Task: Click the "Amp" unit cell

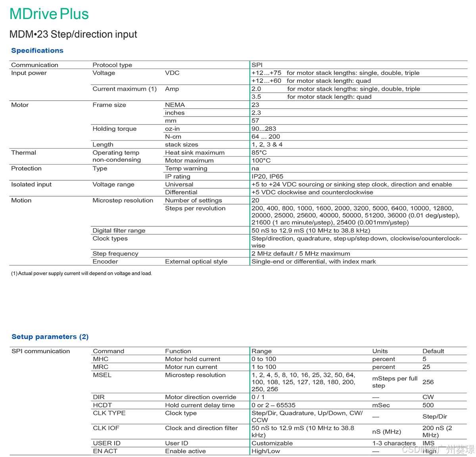Action: pyautogui.click(x=172, y=89)
